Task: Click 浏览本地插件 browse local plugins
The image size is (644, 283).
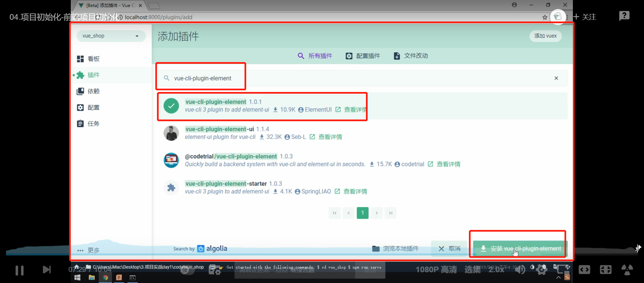Action: [x=395, y=249]
